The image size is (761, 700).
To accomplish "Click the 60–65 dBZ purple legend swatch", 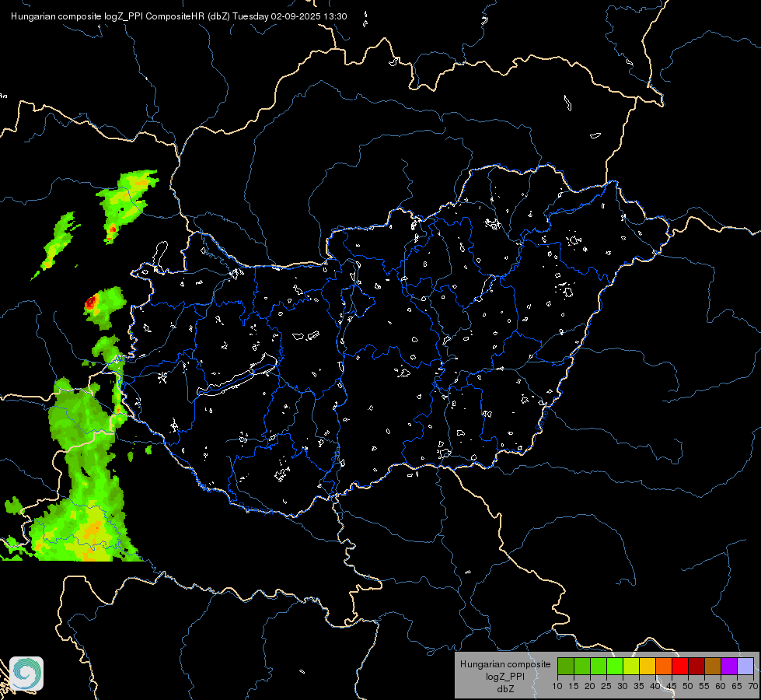I will tap(729, 666).
